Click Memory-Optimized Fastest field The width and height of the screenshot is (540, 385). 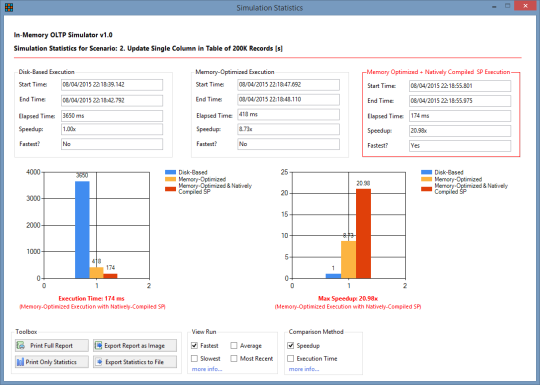click(x=288, y=144)
